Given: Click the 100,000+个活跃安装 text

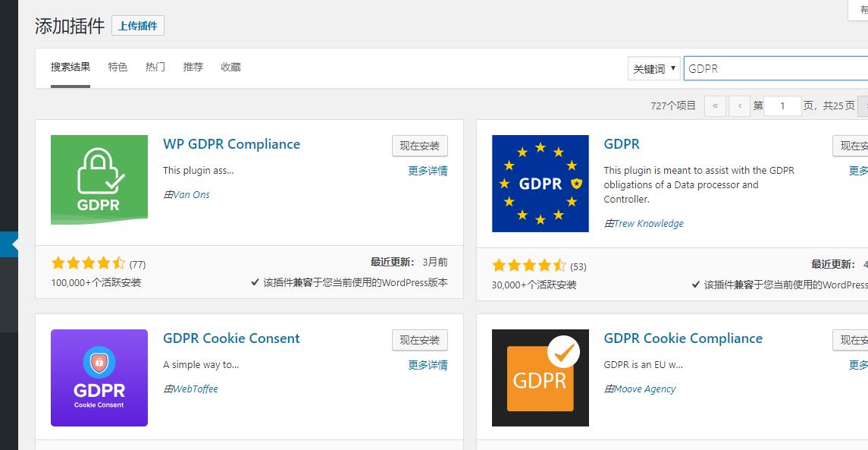Looking at the screenshot, I should (x=96, y=282).
